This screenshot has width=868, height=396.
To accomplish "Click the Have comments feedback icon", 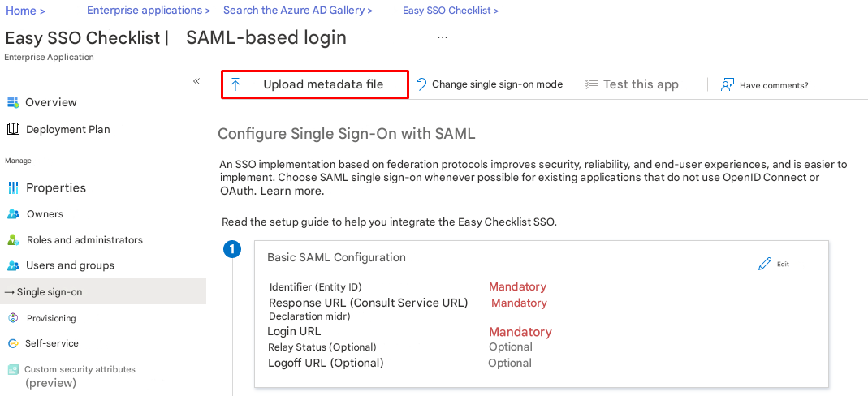I will pos(728,84).
